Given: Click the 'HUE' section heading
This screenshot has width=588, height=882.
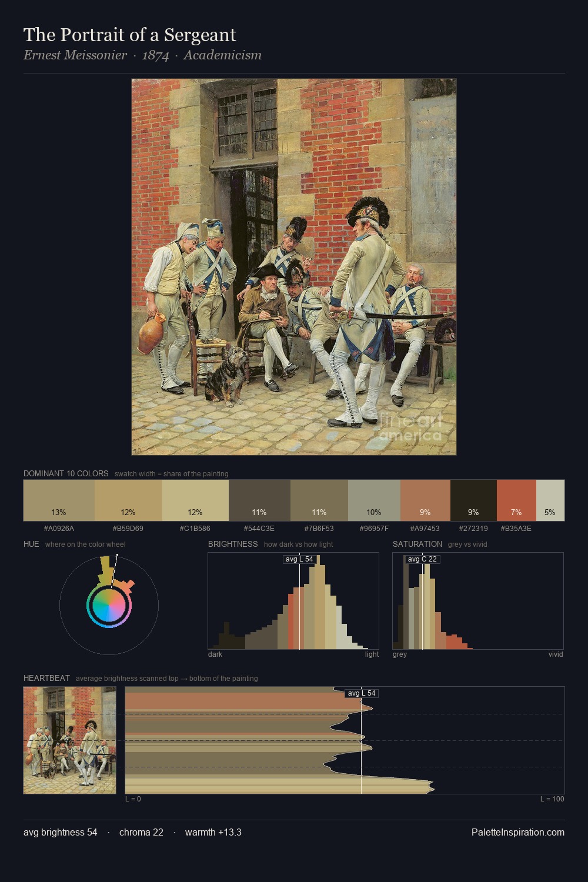Looking at the screenshot, I should (x=31, y=544).
